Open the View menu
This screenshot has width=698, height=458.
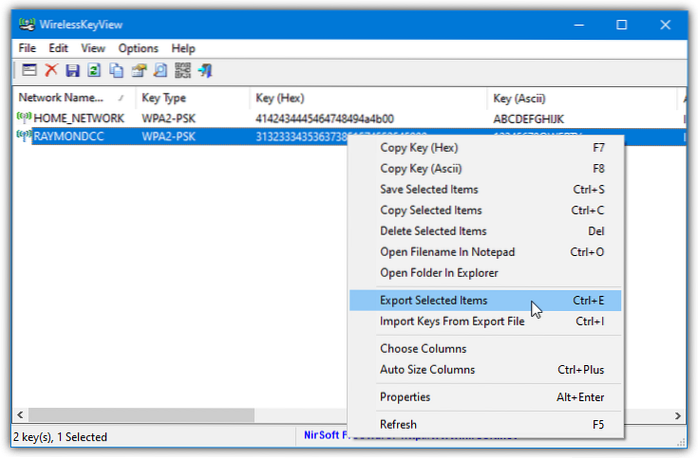pos(93,48)
